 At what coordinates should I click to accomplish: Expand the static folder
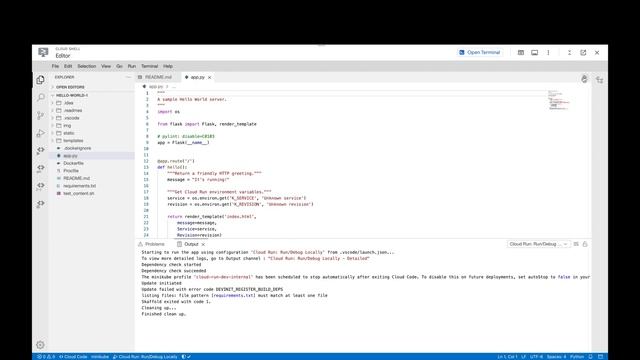(x=69, y=133)
